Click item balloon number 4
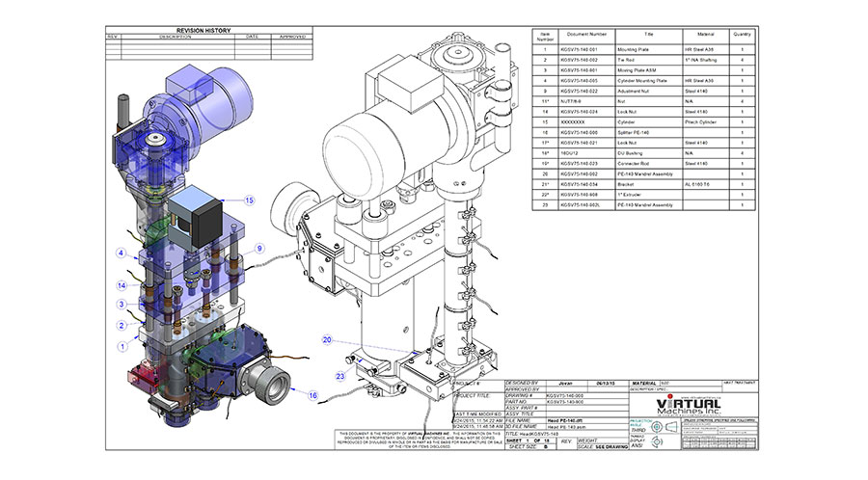The width and height of the screenshot is (868, 480). click(x=122, y=253)
